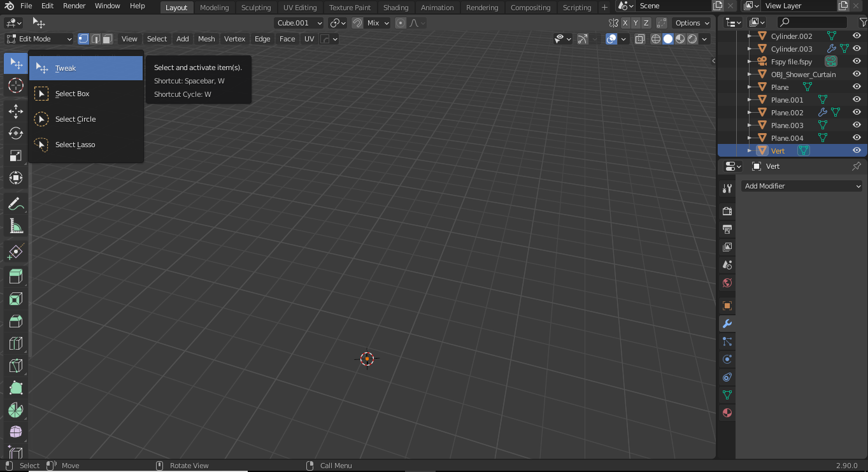Toggle X-ray view
Screen dimensions: 868x472
640,39
